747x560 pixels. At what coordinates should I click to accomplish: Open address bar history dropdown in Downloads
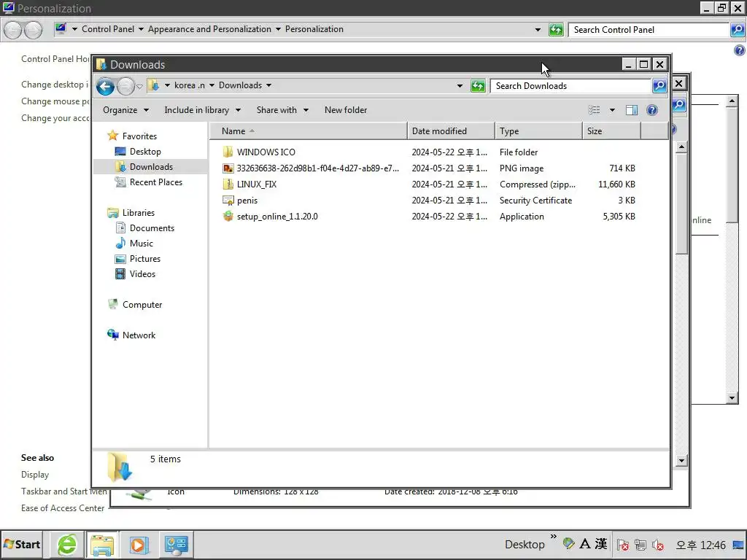(460, 86)
